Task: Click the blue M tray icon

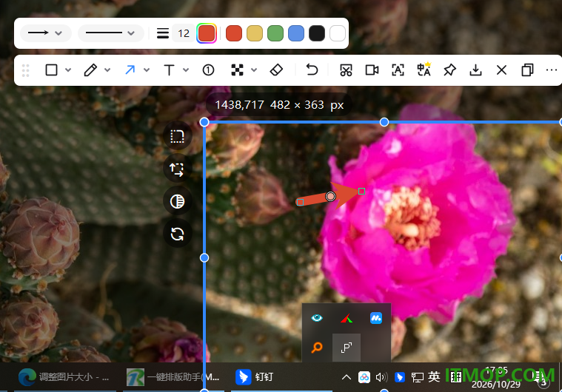Action: 376,318
